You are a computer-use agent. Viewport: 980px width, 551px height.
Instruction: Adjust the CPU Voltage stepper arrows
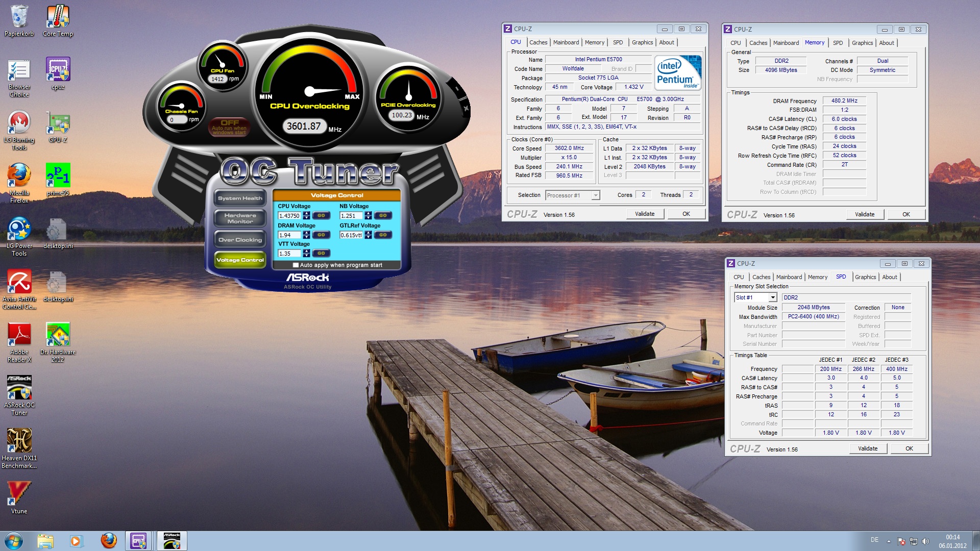tap(306, 216)
